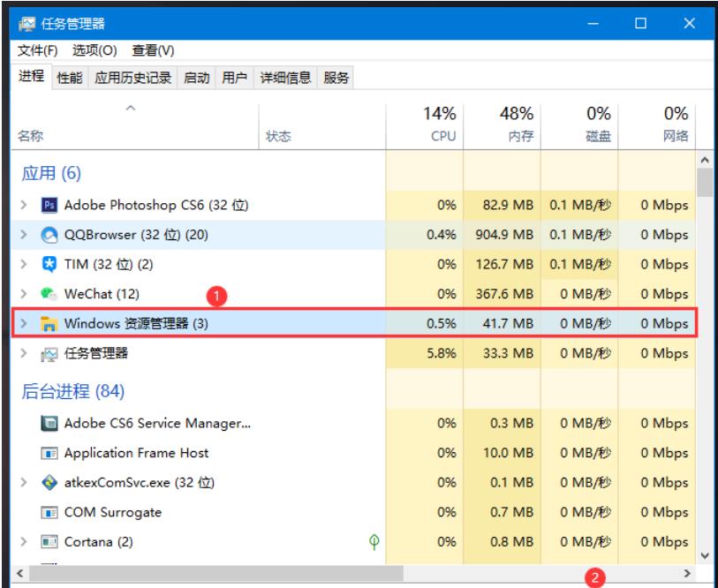Viewport: 718px width, 588px height.
Task: Maximize the Task Manager window
Action: coord(640,23)
